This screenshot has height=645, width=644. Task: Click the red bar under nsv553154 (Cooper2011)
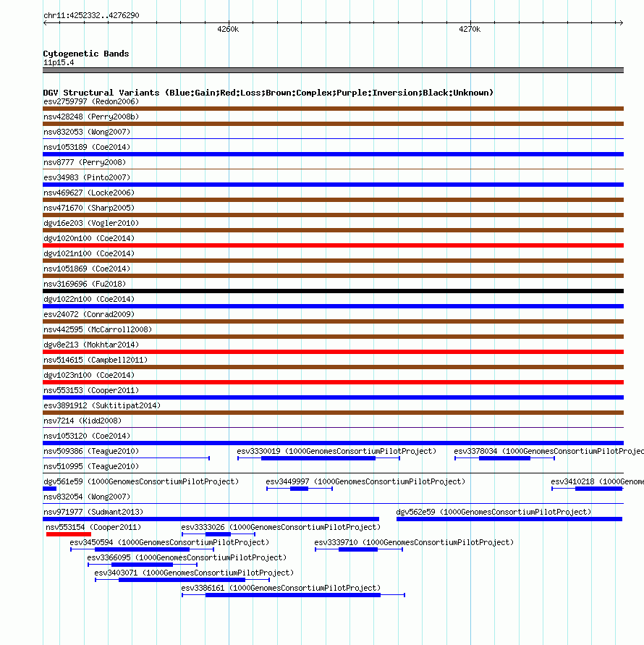68,534
